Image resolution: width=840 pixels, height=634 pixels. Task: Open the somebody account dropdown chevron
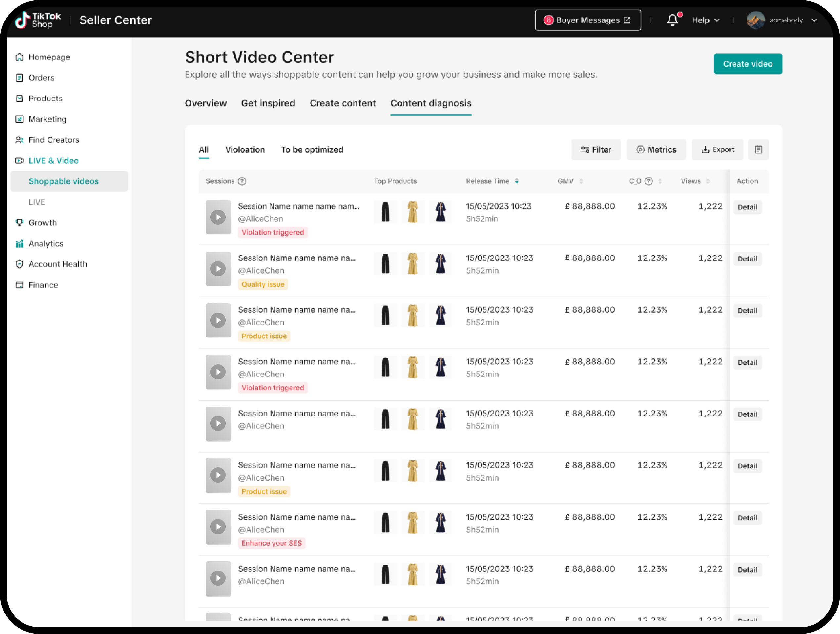pyautogui.click(x=814, y=20)
